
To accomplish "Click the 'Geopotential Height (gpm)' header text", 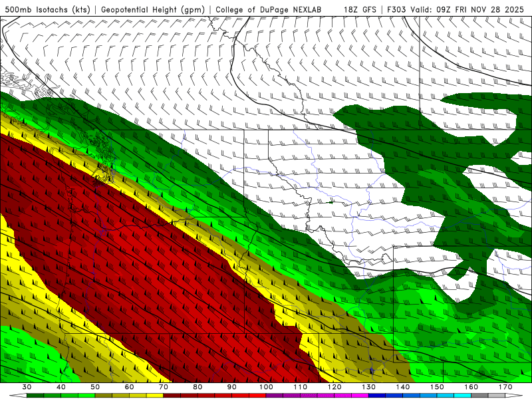I will (153, 9).
